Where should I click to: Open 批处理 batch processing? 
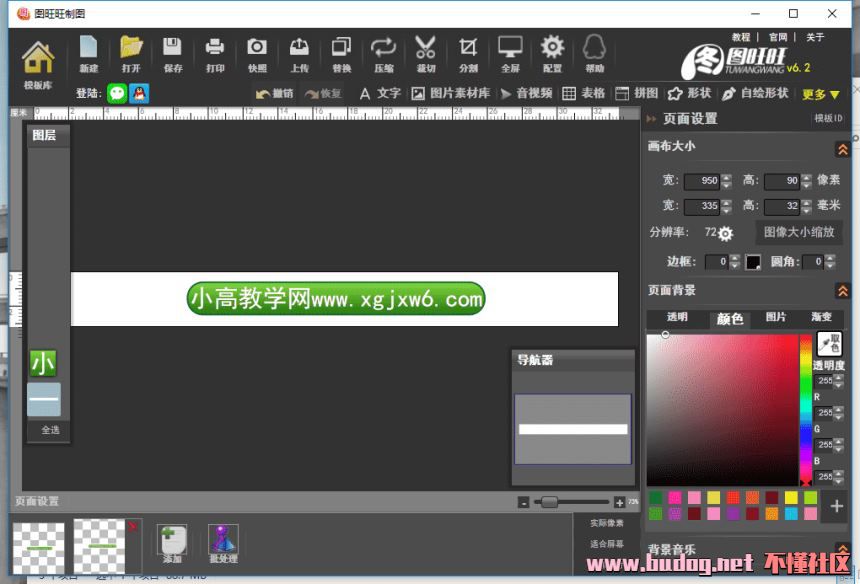pyautogui.click(x=223, y=543)
